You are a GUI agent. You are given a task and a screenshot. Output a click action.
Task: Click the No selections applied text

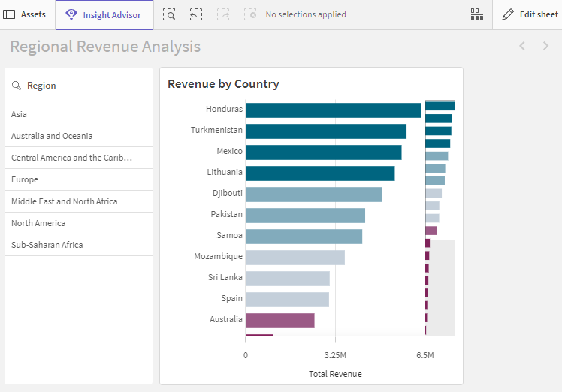click(x=306, y=14)
